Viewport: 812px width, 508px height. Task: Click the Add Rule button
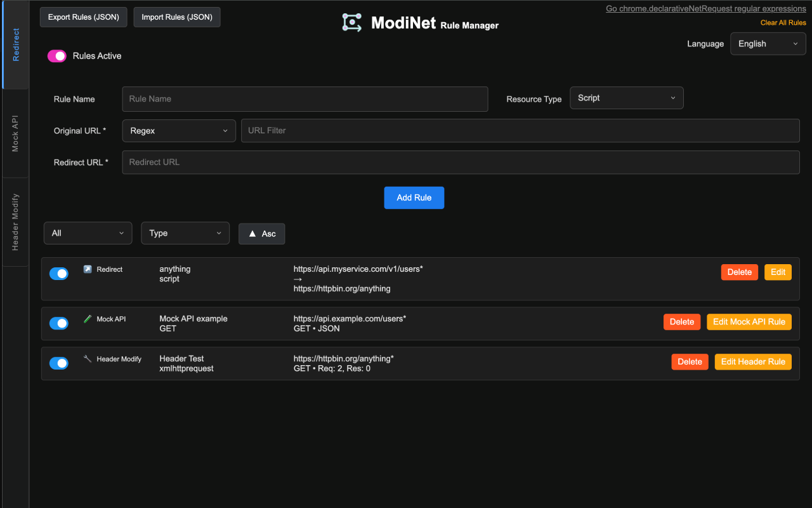(x=414, y=197)
